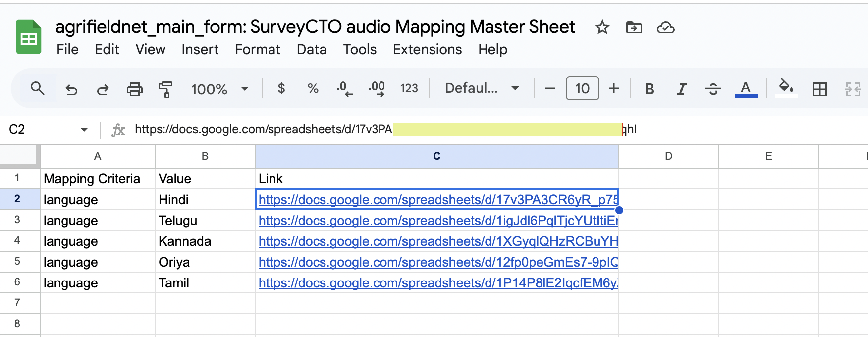868x337 pixels.
Task: Open the Insert menu
Action: coord(200,49)
